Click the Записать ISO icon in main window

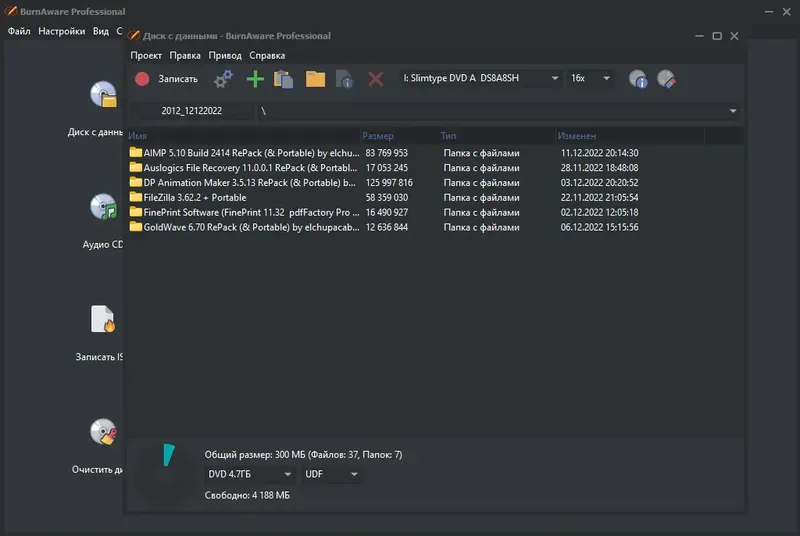coord(103,319)
